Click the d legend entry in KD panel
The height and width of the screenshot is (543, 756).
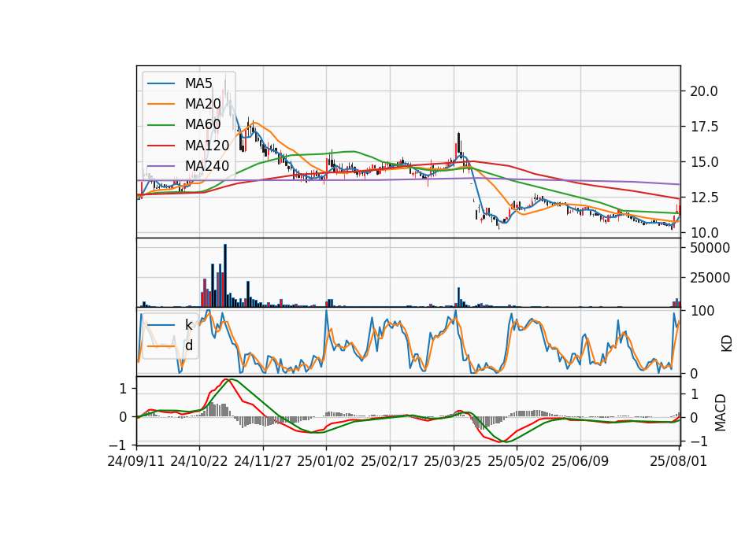[189, 345]
